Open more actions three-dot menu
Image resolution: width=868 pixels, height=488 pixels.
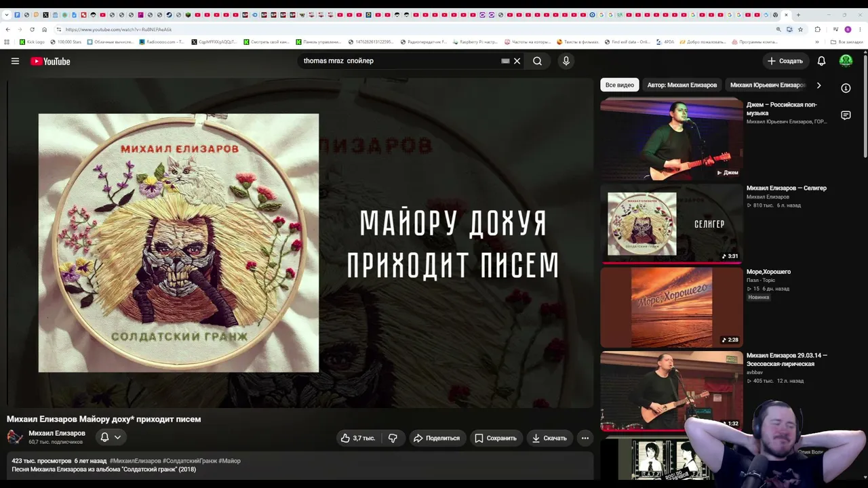point(585,438)
